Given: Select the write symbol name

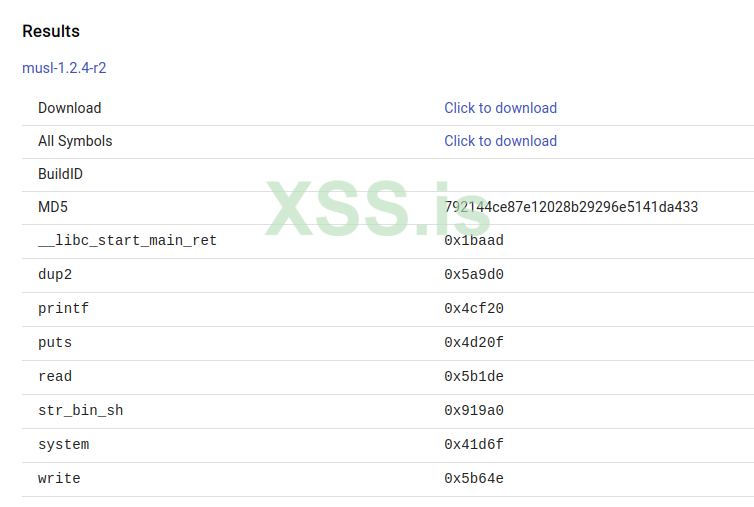Looking at the screenshot, I should [59, 479].
